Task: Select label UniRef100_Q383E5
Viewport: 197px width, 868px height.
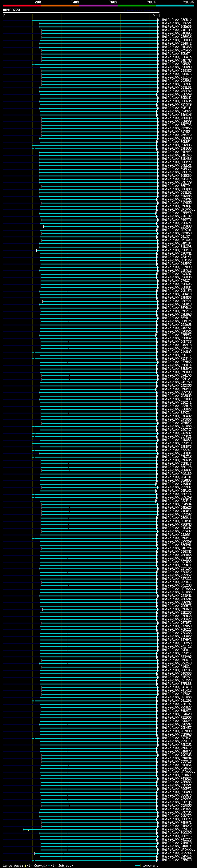Action: pyautogui.click(x=177, y=71)
